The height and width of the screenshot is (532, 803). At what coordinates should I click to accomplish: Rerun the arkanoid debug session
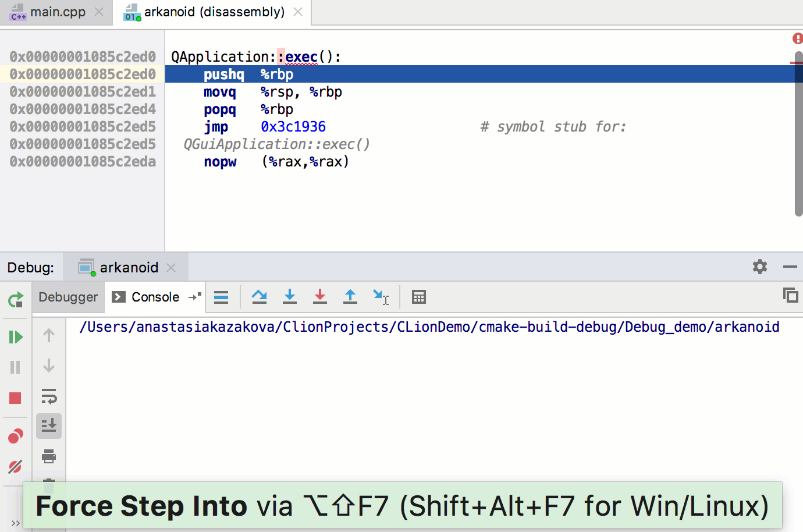click(x=16, y=300)
